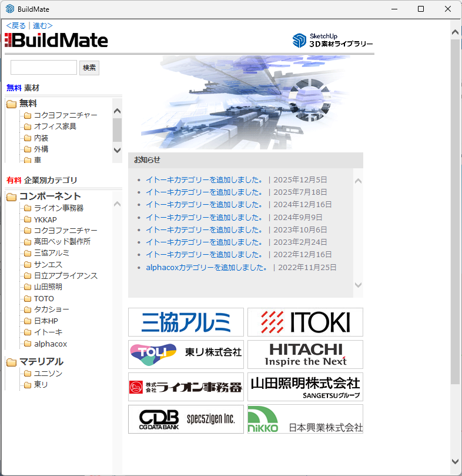Screen dimensions: 462x476
Task: Open the alphacoxカテゴリー news link
Action: tap(207, 267)
